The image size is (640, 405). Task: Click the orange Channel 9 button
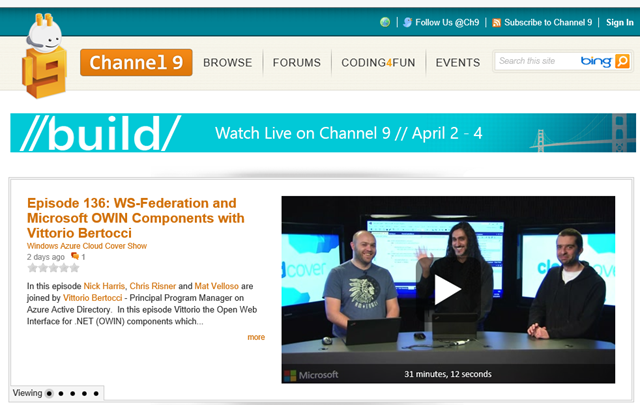pyautogui.click(x=136, y=62)
